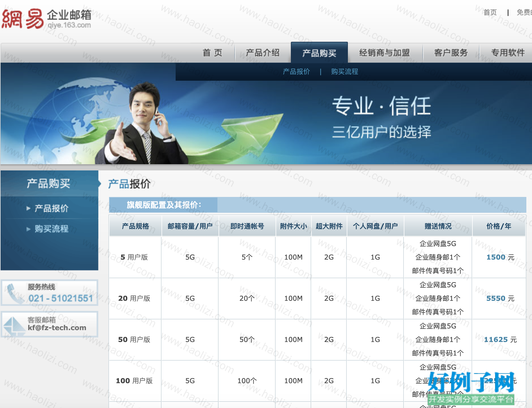
Task: Click the top-right 首页 link
Action: tap(490, 12)
